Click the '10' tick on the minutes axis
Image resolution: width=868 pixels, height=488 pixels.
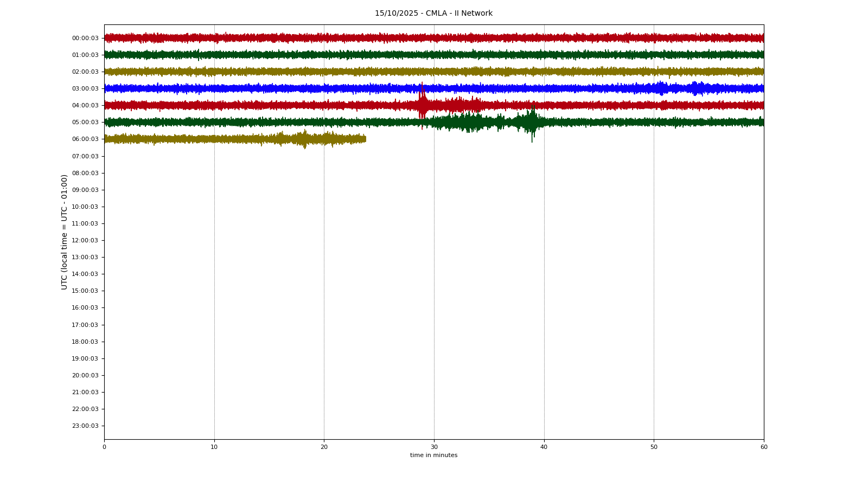pyautogui.click(x=214, y=447)
